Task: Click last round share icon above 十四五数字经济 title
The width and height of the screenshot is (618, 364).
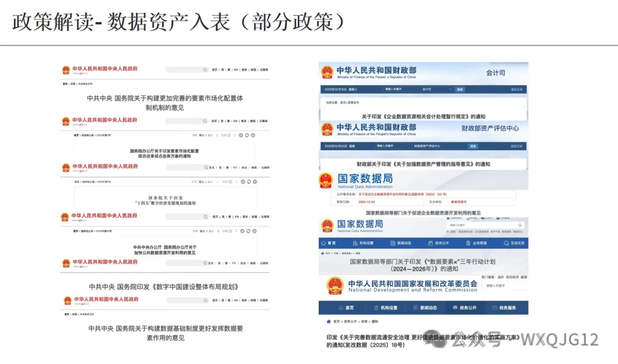Action: pos(255,182)
